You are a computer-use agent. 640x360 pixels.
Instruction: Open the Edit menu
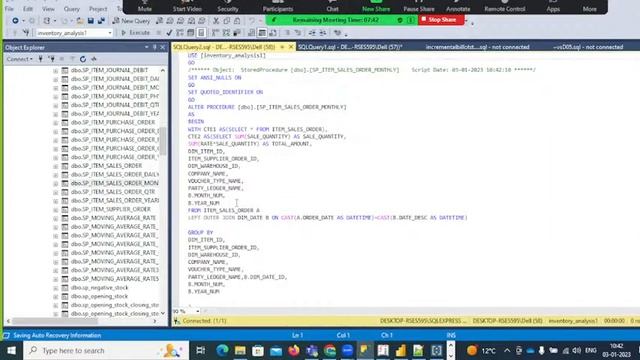click(28, 9)
